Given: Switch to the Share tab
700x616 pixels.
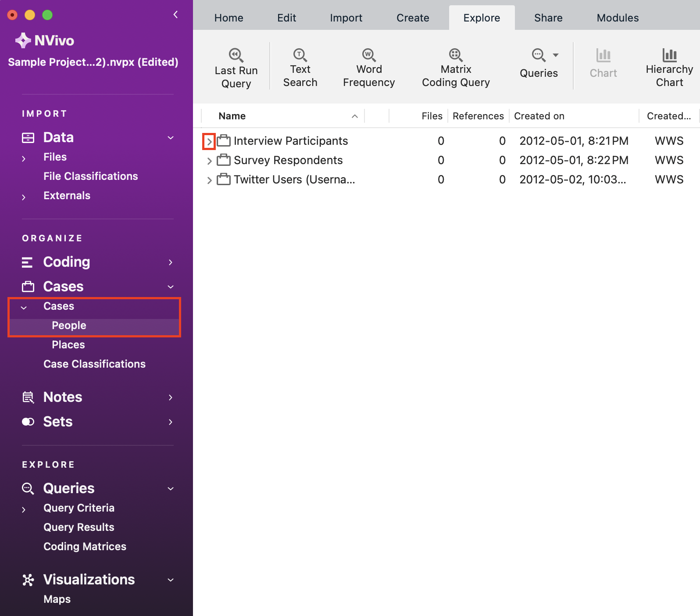Looking at the screenshot, I should pyautogui.click(x=548, y=18).
